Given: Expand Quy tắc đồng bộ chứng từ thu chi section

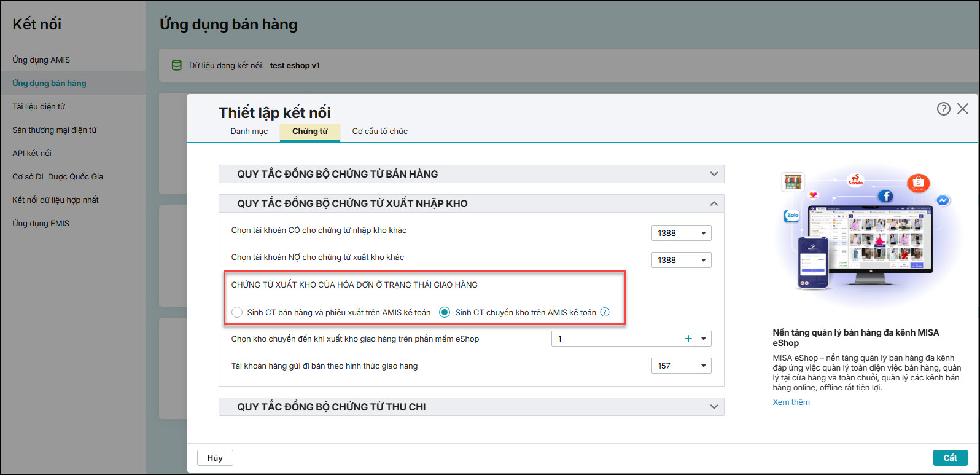Looking at the screenshot, I should 472,407.
